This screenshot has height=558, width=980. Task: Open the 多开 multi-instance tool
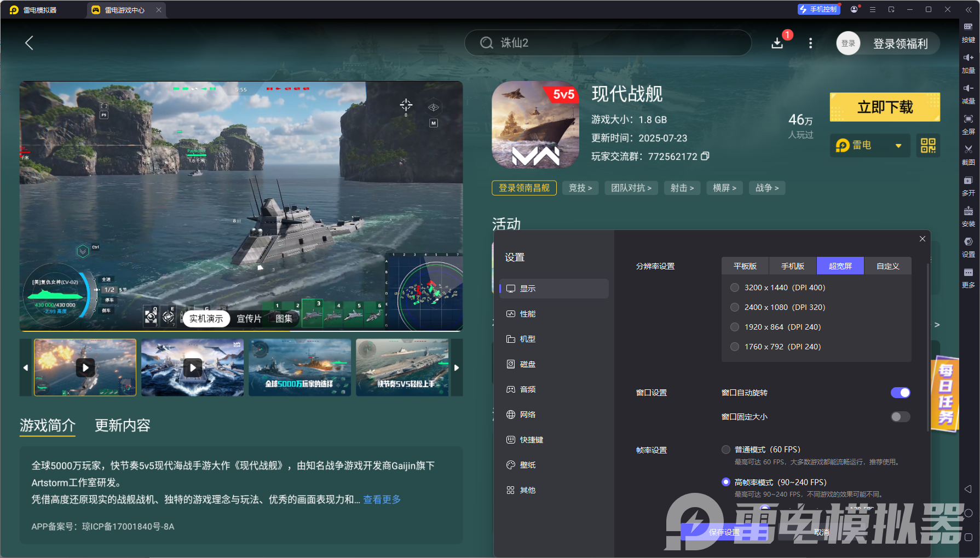tap(968, 186)
